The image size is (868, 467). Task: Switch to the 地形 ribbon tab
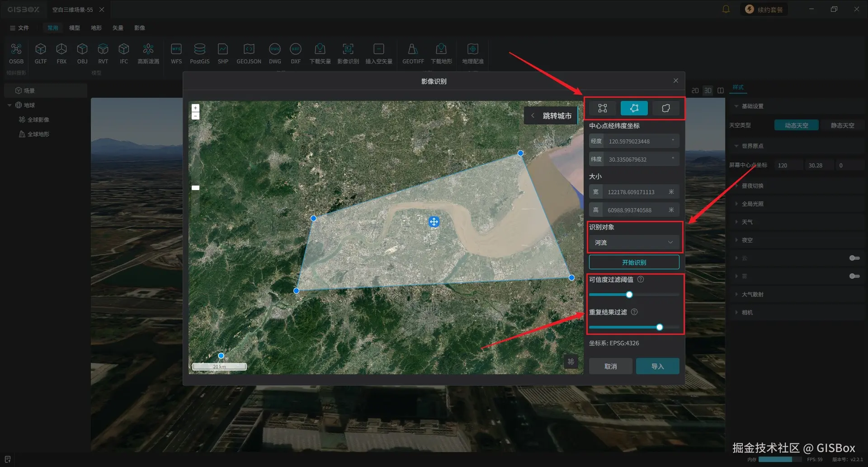[96, 28]
